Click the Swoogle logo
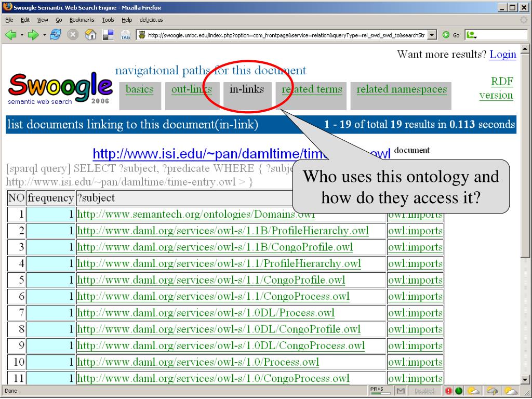Image resolution: width=532 pixels, height=399 pixels. pos(60,87)
